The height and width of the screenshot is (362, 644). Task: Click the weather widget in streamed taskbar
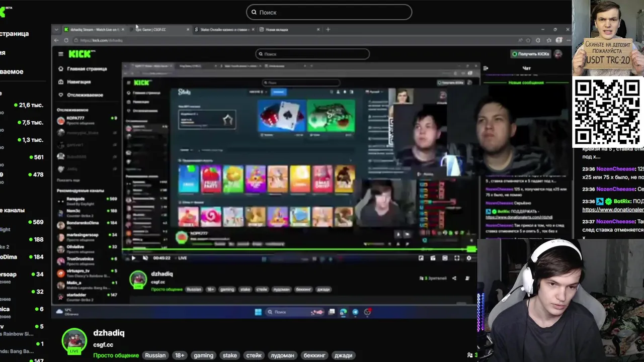(67, 312)
